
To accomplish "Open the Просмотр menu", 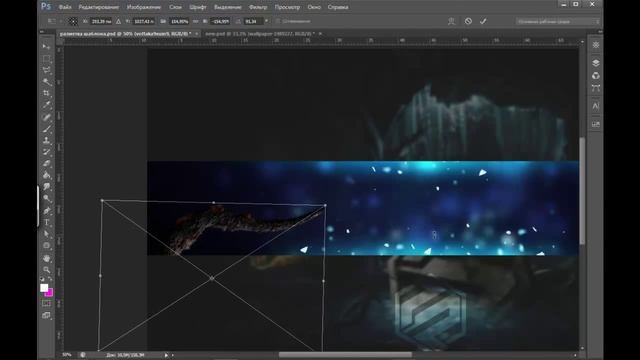I will click(x=287, y=7).
